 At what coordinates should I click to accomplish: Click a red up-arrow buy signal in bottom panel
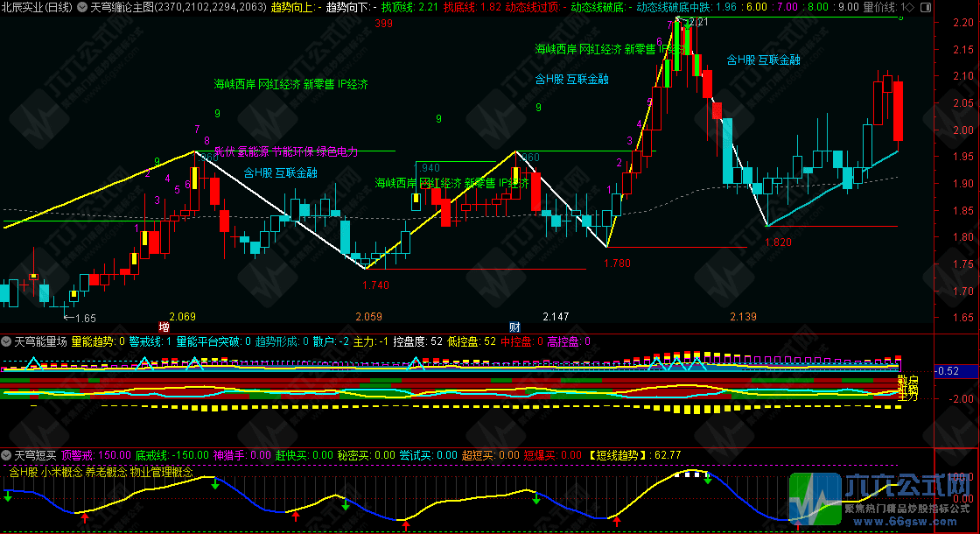coord(85,518)
